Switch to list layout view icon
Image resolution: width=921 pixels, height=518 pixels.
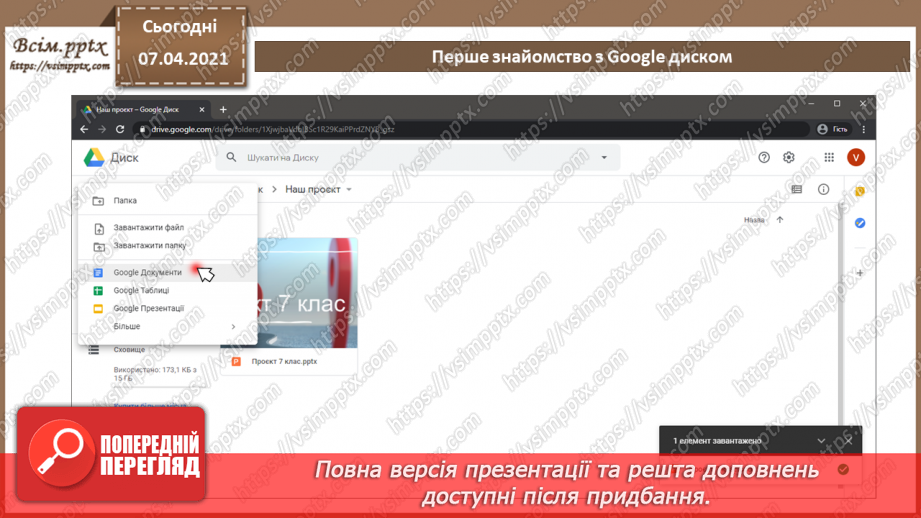(x=796, y=189)
